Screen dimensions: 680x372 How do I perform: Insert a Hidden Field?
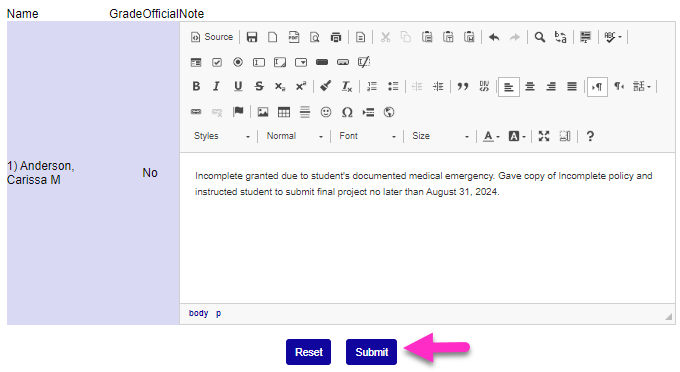(364, 62)
